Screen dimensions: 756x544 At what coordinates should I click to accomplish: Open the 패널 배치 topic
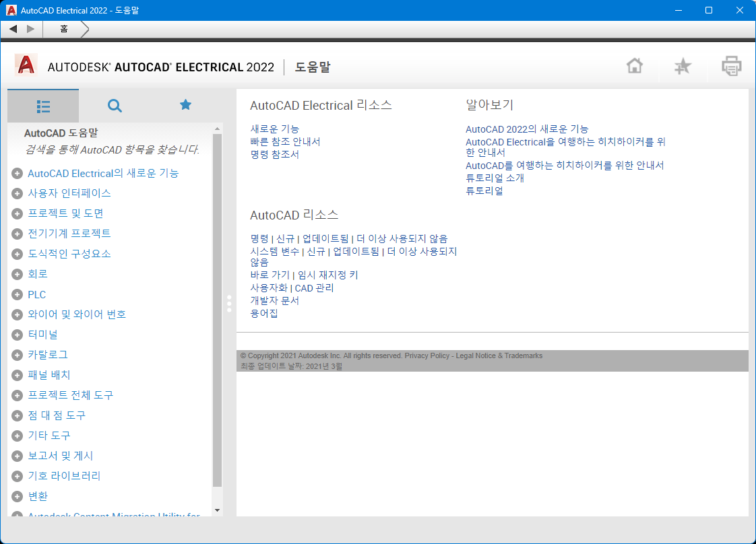point(49,375)
